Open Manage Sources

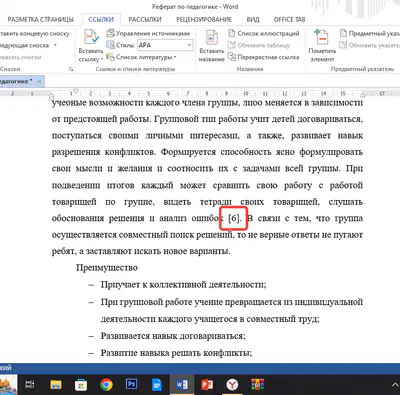point(148,33)
